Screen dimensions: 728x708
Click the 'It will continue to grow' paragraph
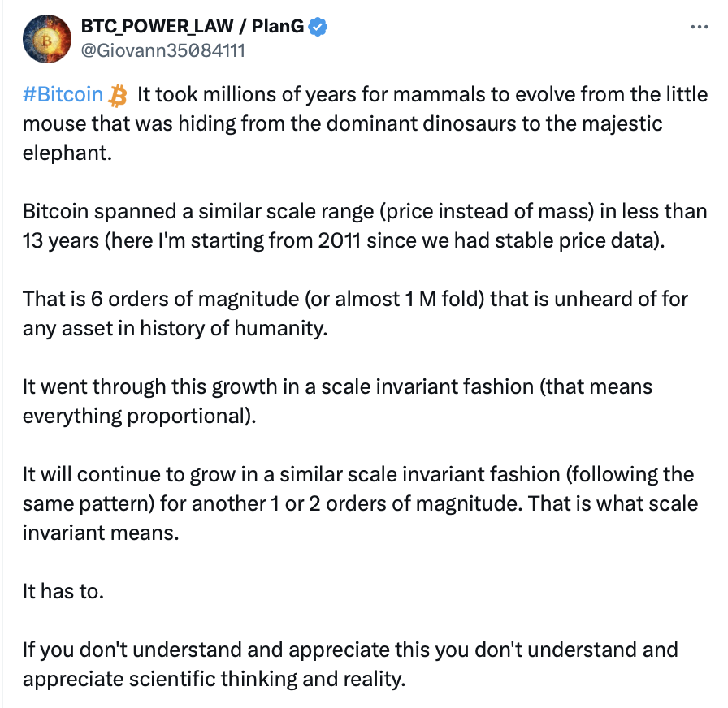tap(360, 503)
